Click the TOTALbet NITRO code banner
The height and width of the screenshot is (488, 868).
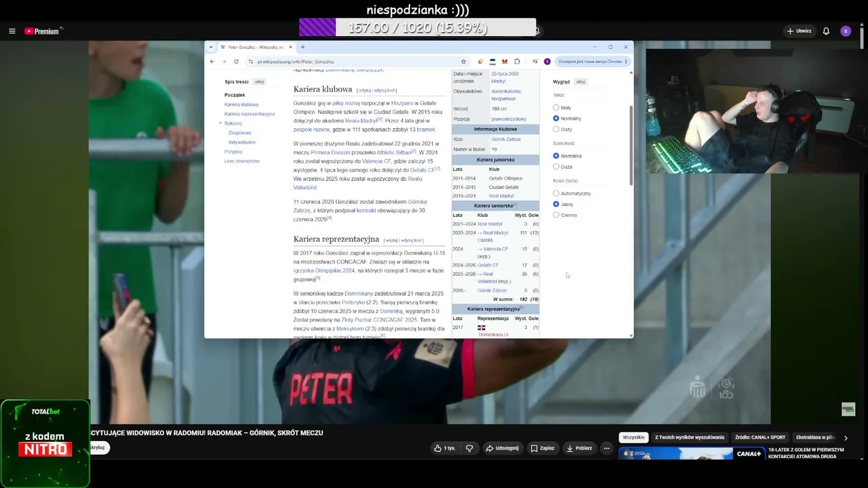pyautogui.click(x=45, y=444)
